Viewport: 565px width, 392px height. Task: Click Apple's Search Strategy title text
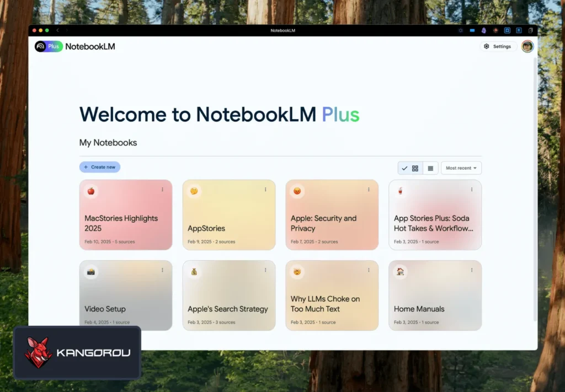[228, 309]
